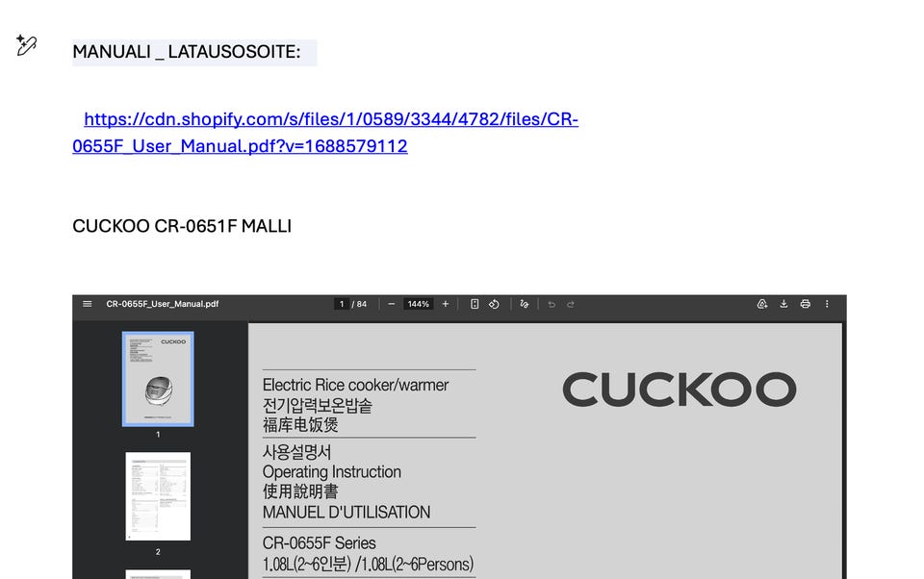Click the 'Operating Instruction' text

(x=332, y=472)
